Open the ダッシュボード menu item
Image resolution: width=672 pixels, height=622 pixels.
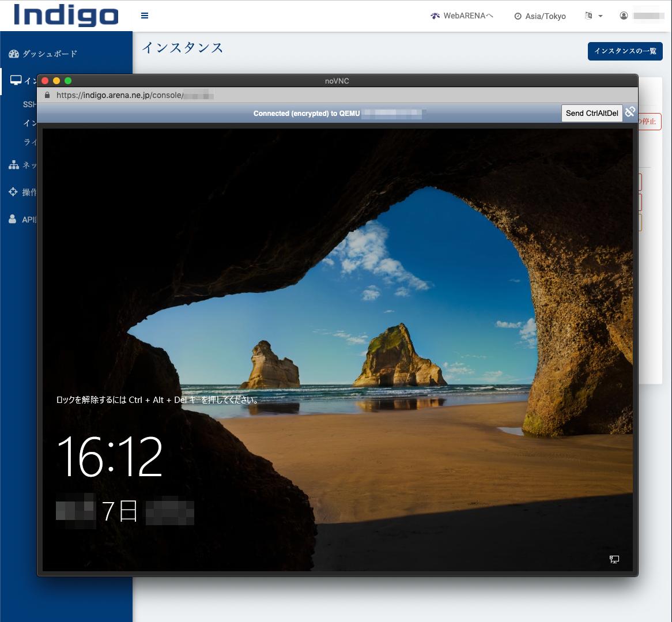(x=50, y=54)
